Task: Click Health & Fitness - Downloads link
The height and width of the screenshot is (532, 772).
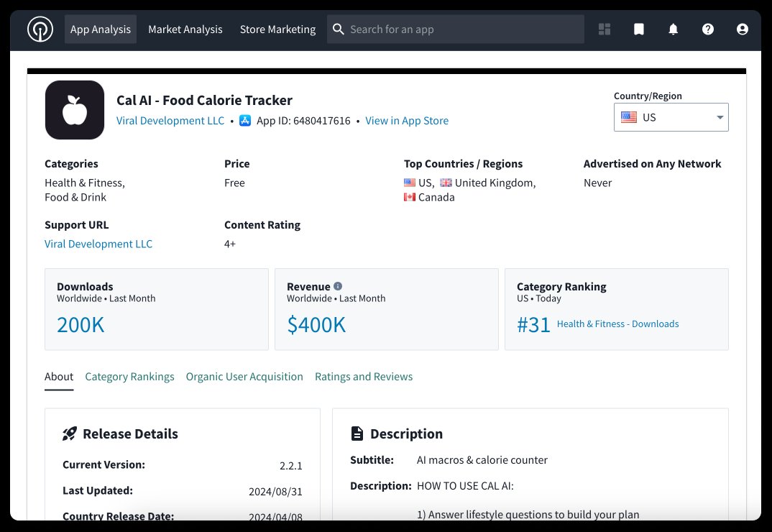Action: 617,324
